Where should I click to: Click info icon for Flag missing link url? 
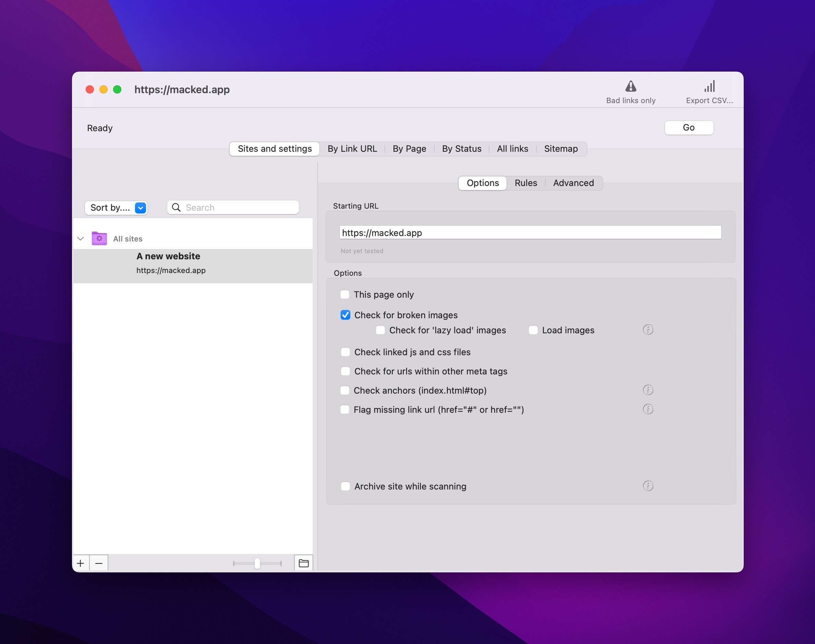click(x=647, y=409)
